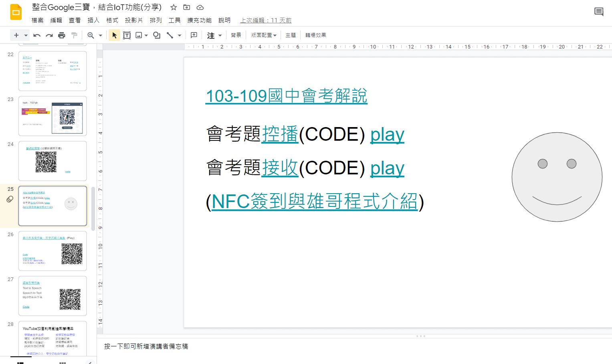Open the 擴充功能 menu
612x364 pixels.
(x=200, y=20)
